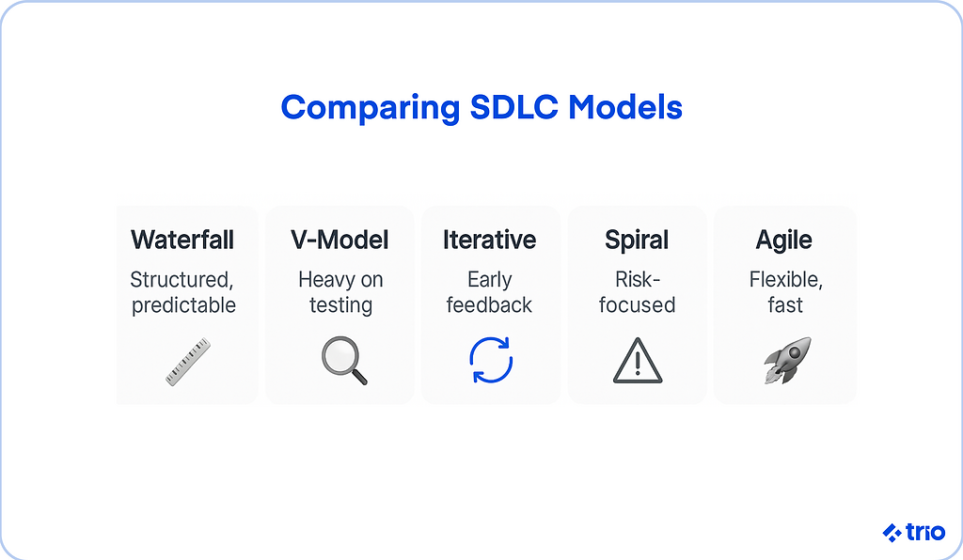Click the rocket icon under Agile
This screenshot has width=963, height=560.
point(786,361)
